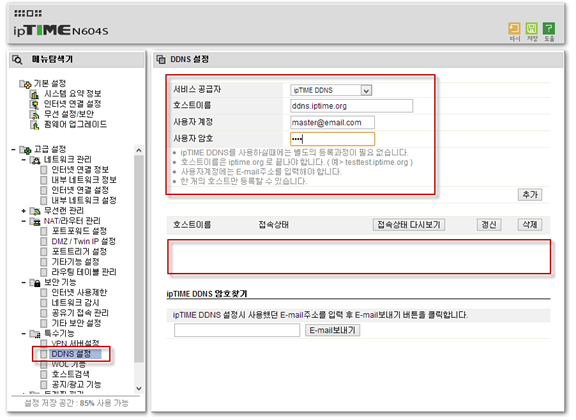The height and width of the screenshot is (420, 576).
Task: Click the 접속상태 다시보기 button
Action: (x=409, y=225)
